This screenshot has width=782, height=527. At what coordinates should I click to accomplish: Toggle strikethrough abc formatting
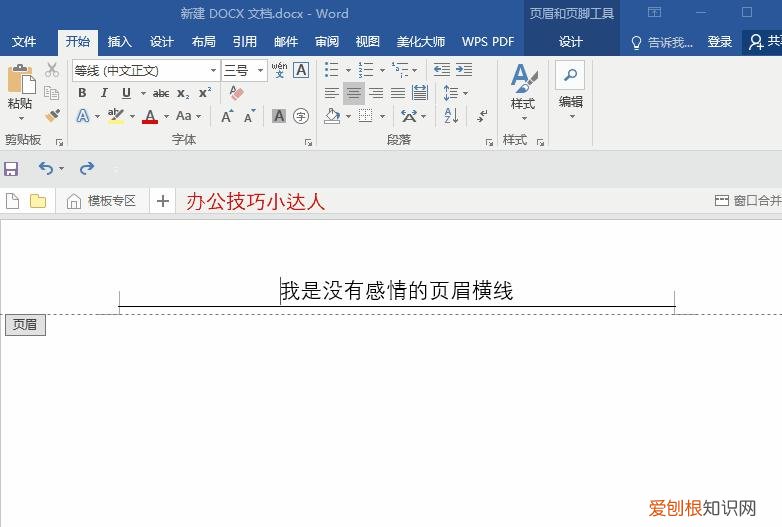161,93
